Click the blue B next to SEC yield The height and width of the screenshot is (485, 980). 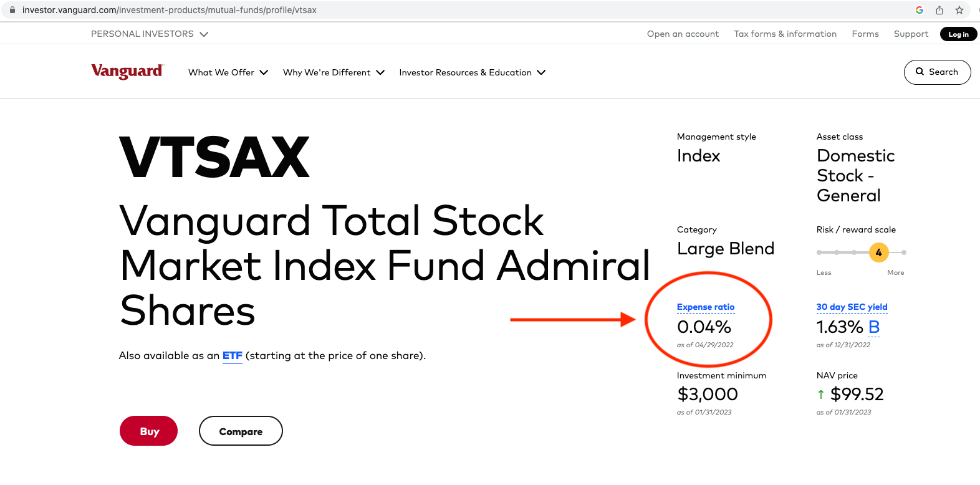873,327
